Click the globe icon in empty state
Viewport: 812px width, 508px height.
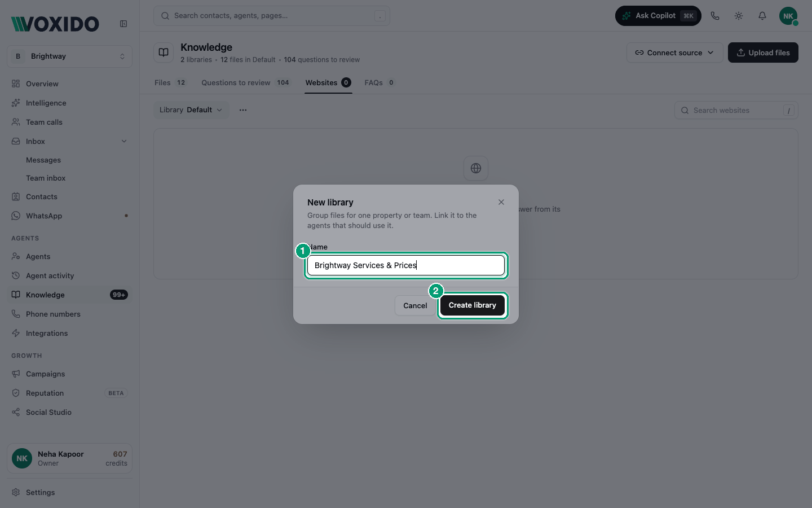[x=476, y=168]
